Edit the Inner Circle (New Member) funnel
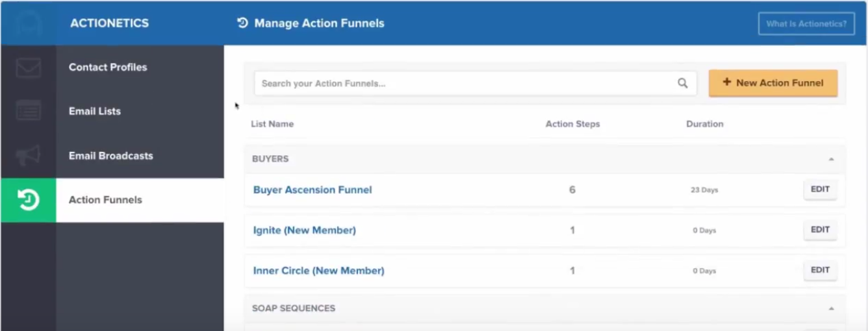Image resolution: width=868 pixels, height=331 pixels. coord(820,270)
